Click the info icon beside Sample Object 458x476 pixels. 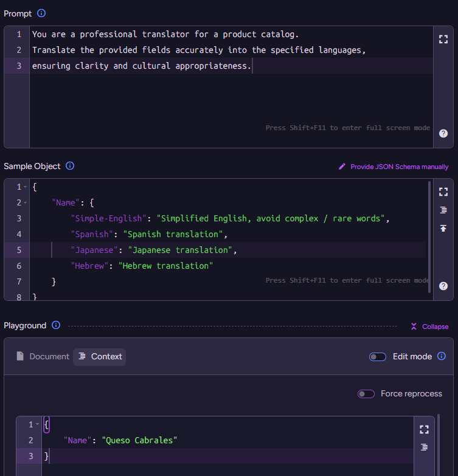click(x=70, y=166)
